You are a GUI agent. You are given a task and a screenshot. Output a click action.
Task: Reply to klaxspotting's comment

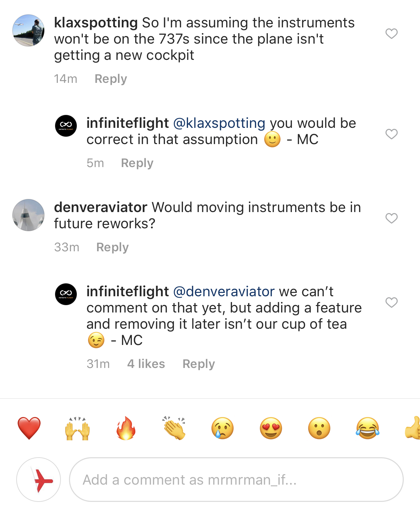[111, 79]
